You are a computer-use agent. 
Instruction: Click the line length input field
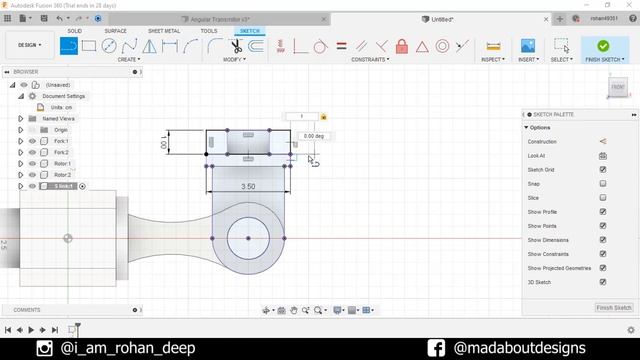pyautogui.click(x=302, y=117)
